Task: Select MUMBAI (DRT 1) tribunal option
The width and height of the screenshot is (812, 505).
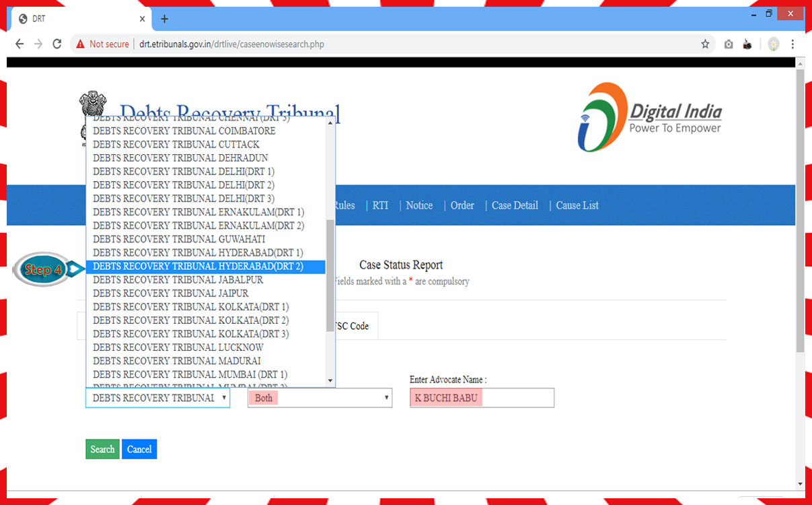Action: coord(206,374)
